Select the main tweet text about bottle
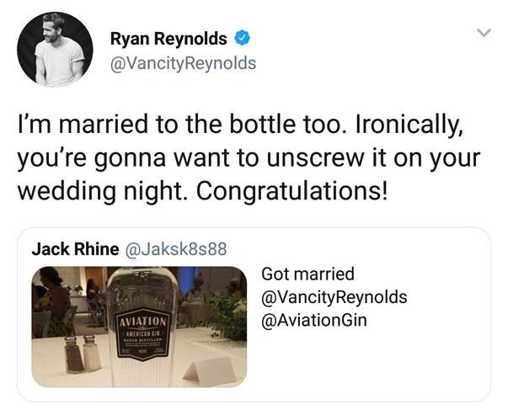Screen dimensions: 508x420 click(249, 158)
